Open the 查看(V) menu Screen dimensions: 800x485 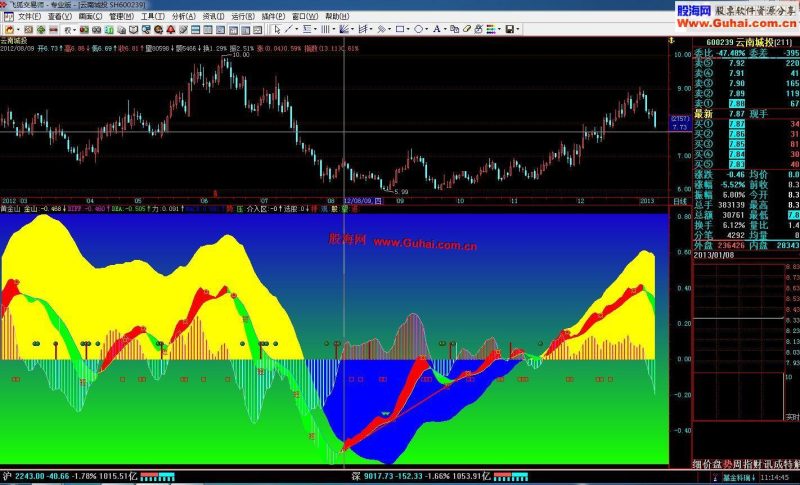[x=59, y=17]
